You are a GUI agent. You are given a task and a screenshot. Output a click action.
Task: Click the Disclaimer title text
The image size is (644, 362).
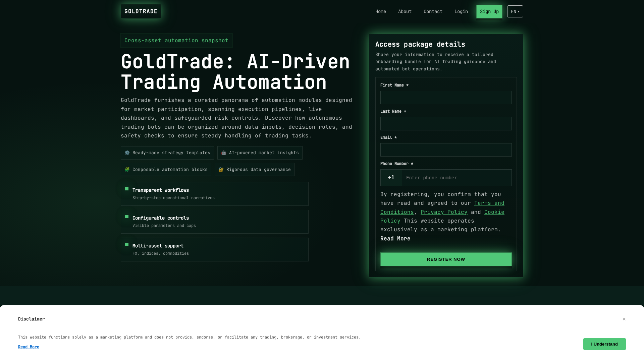32,319
